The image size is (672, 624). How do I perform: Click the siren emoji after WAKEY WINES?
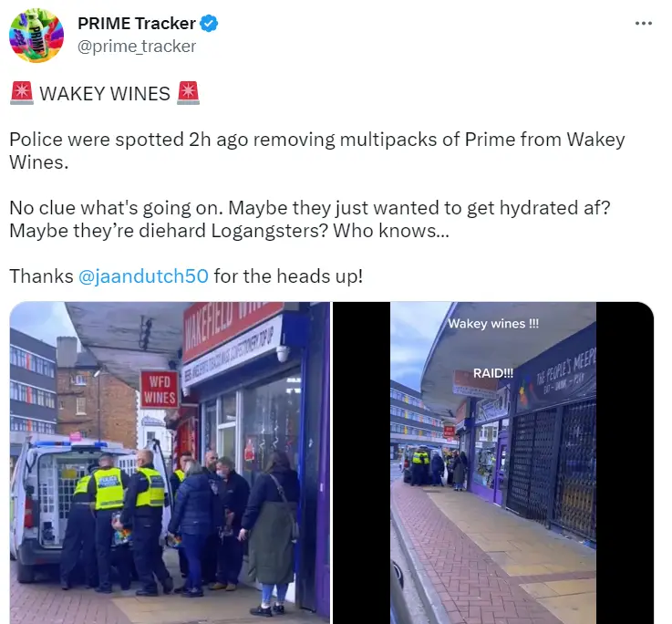click(188, 93)
